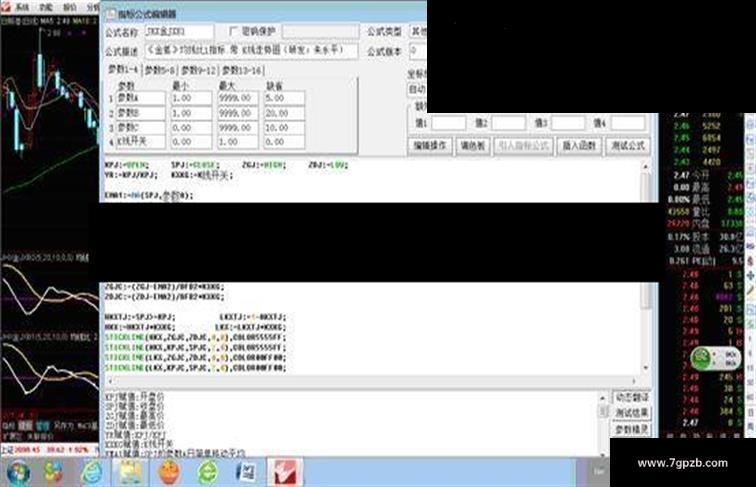The width and height of the screenshot is (756, 487).
Task: Click the 插入函数 button
Action: (579, 146)
